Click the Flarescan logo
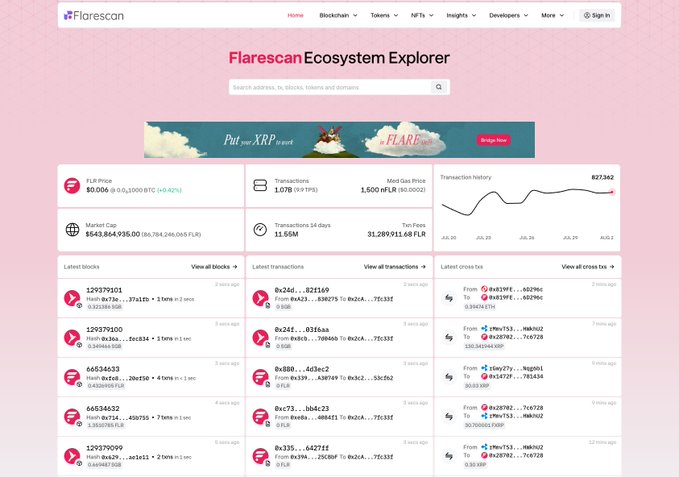Screen dimensions: 679x477 point(94,16)
